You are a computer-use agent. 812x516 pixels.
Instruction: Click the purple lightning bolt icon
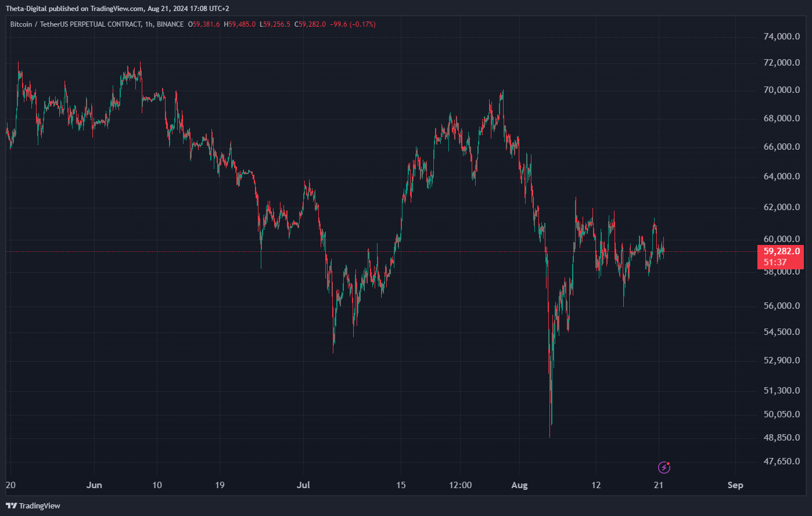pos(664,467)
